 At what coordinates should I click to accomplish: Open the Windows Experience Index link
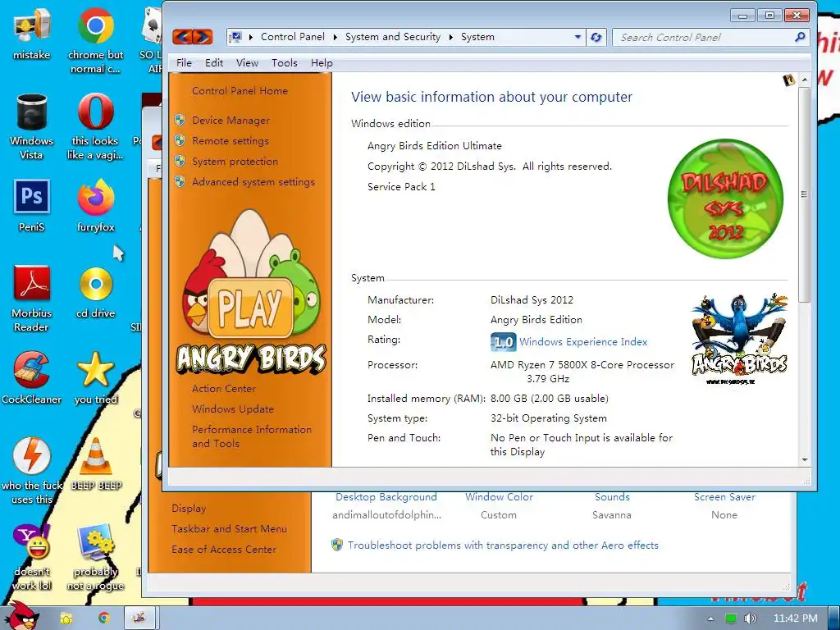583,342
